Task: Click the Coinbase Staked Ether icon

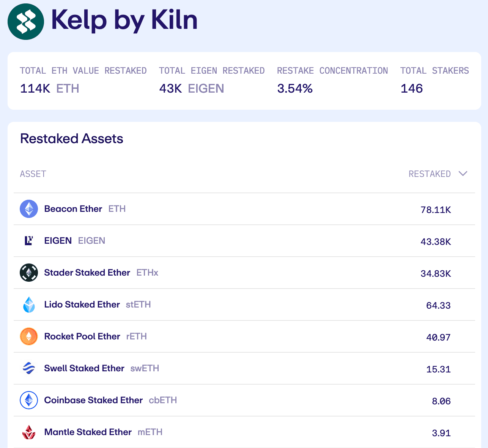Action: click(29, 400)
